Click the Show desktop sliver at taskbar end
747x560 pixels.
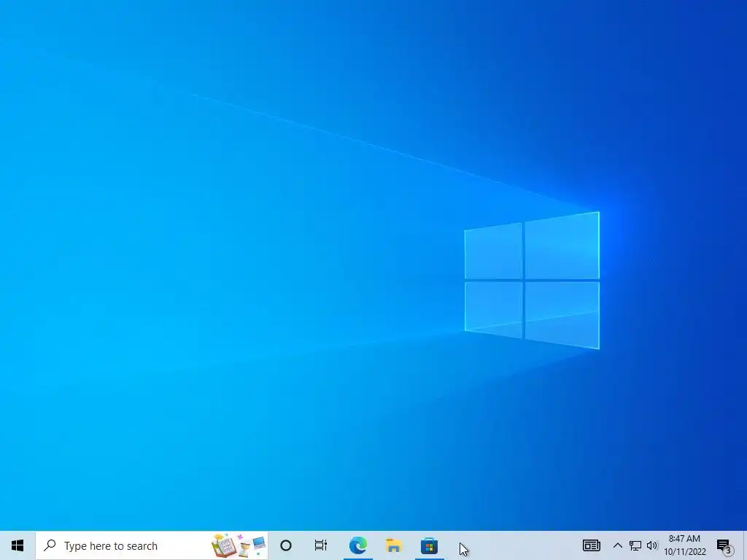click(745, 545)
